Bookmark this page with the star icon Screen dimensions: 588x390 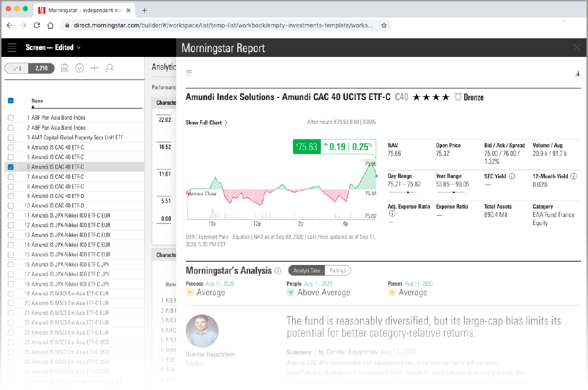[384, 25]
